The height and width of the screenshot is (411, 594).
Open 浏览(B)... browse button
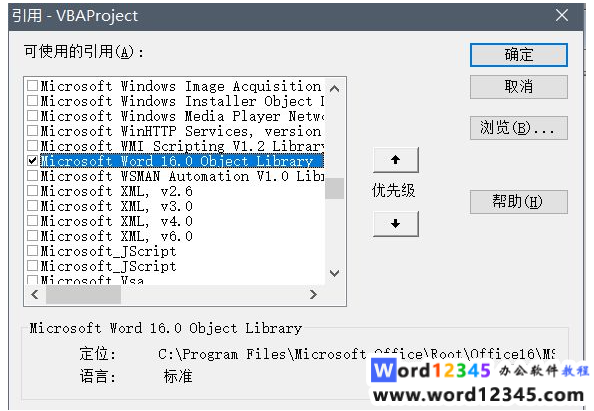coord(519,128)
